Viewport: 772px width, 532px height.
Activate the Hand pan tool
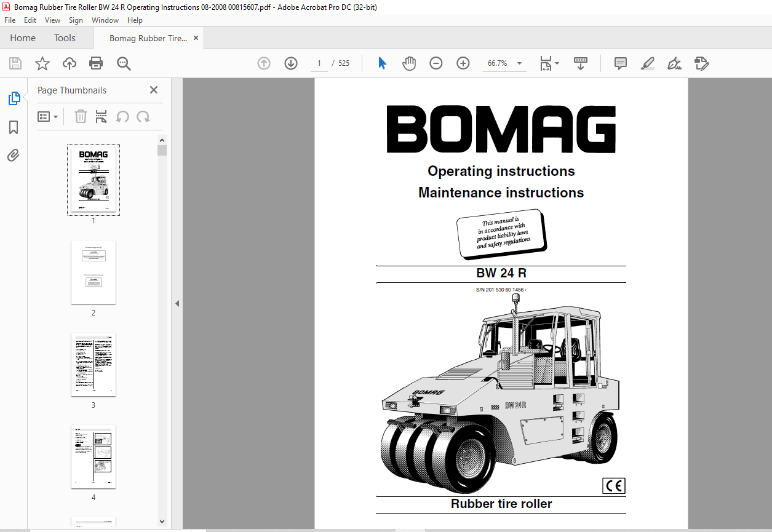[409, 63]
